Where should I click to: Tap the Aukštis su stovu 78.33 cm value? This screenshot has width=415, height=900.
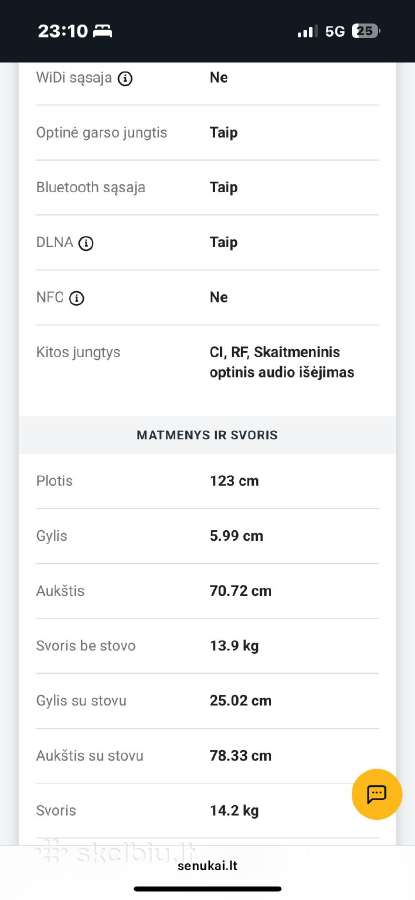(241, 756)
